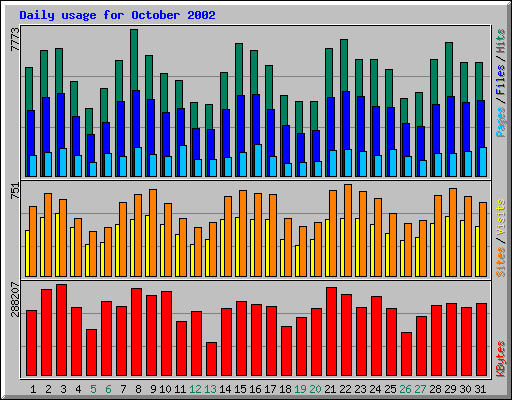Click the Hits legend label

[501, 41]
